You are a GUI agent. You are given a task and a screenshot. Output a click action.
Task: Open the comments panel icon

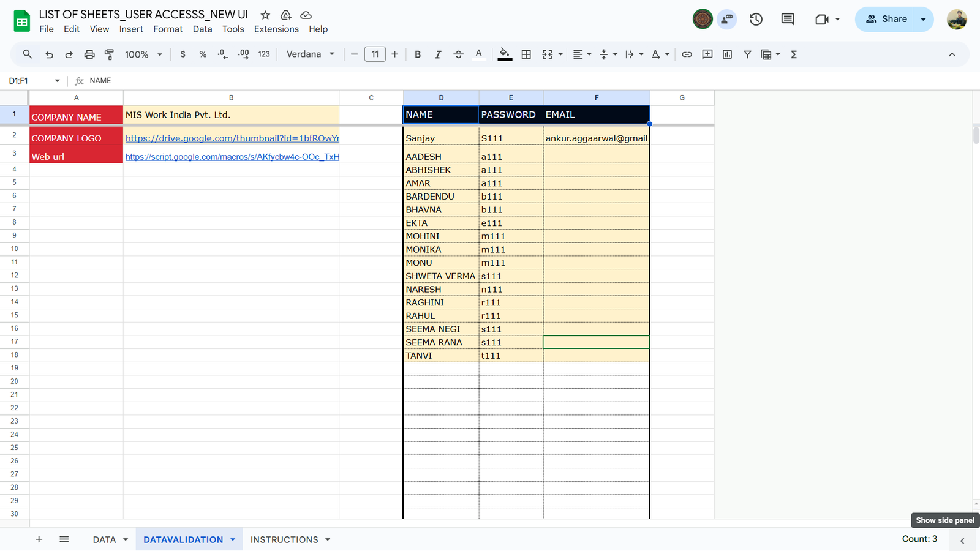tap(788, 19)
